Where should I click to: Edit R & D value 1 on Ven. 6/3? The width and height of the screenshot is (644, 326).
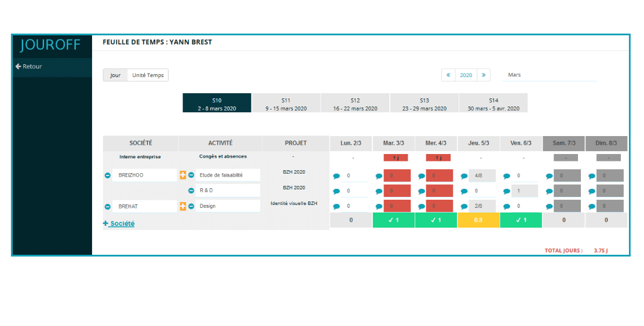point(525,191)
